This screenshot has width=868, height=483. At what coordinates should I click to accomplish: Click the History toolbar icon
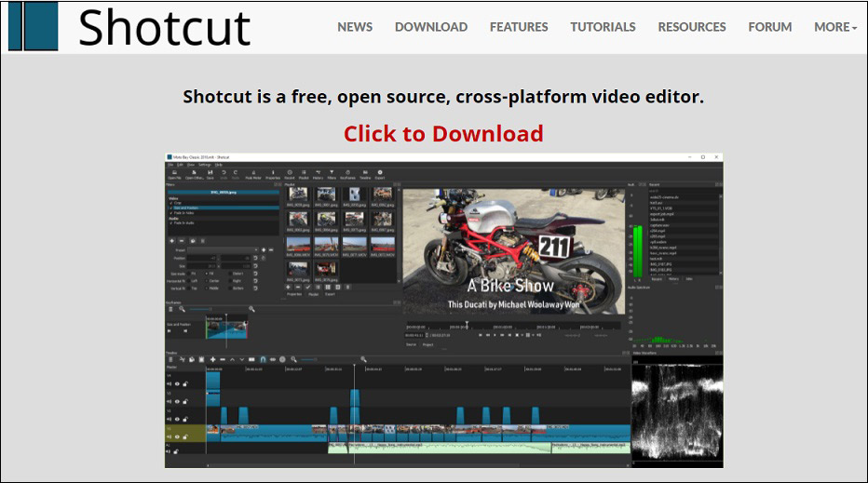[318, 174]
